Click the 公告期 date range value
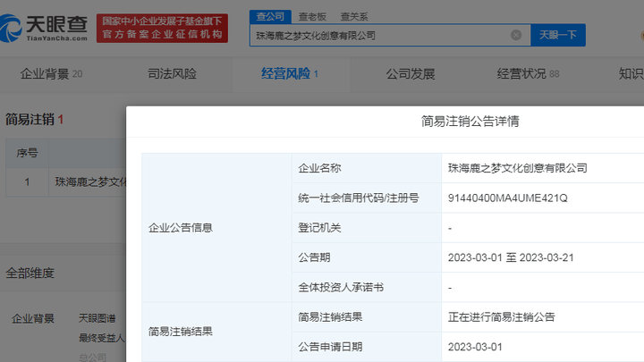Image resolution: width=644 pixels, height=362 pixels. (511, 257)
